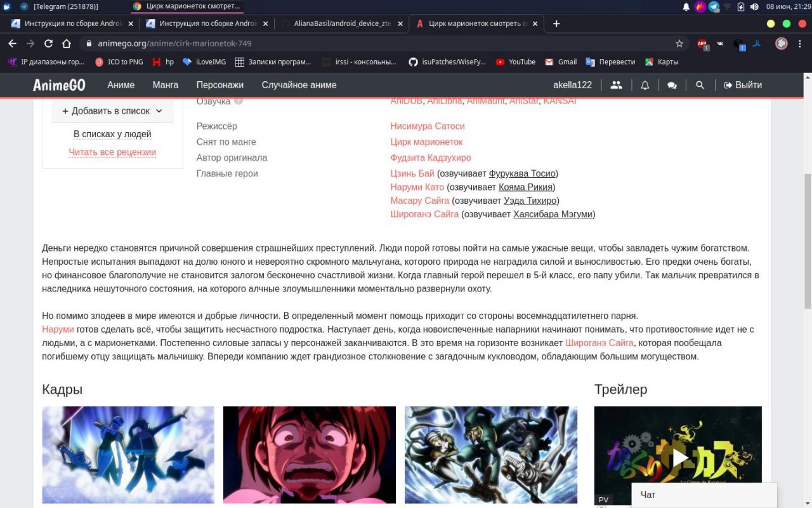
Task: Open the friends icon in AnimeGO header
Action: tap(616, 85)
